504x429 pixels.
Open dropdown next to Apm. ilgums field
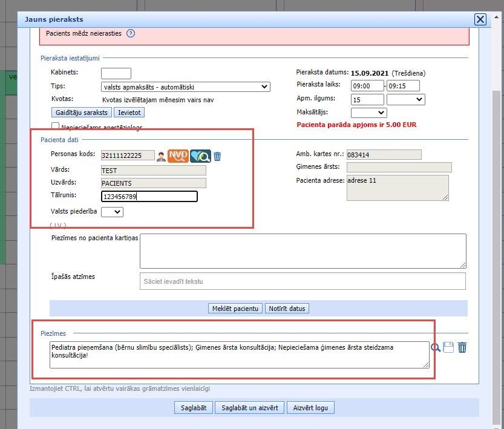coord(405,100)
